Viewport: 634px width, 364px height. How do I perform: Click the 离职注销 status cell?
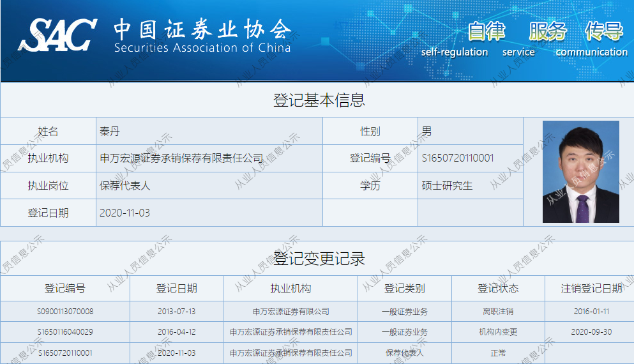pos(498,312)
